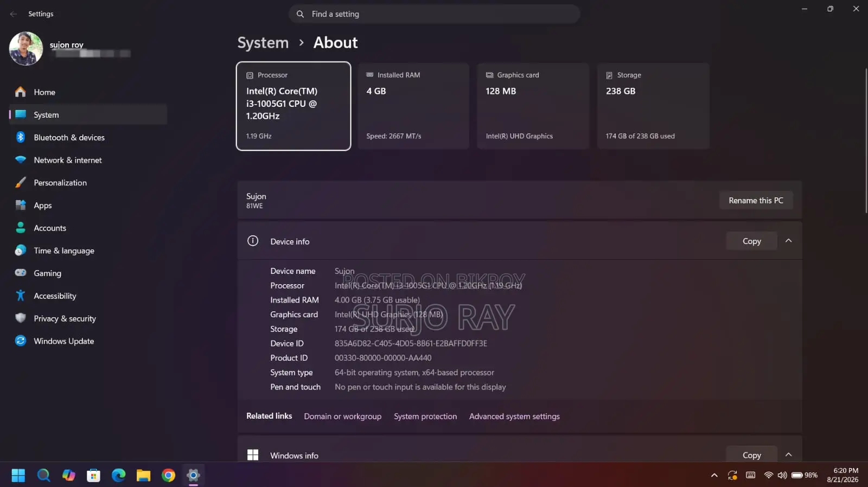Image resolution: width=868 pixels, height=487 pixels.
Task: Click the System breadcrumb link
Action: point(263,42)
